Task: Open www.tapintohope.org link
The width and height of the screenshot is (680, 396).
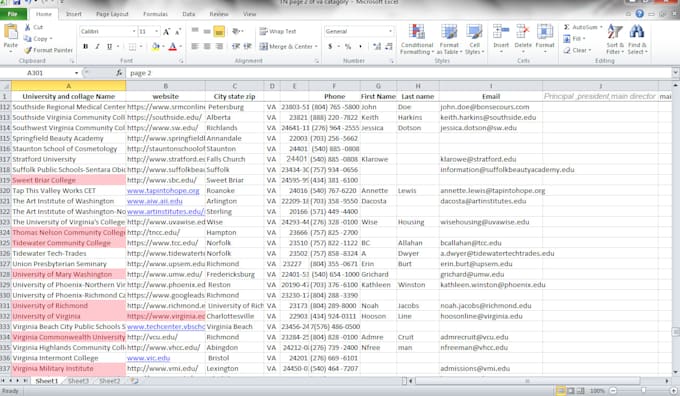Action: (163, 191)
